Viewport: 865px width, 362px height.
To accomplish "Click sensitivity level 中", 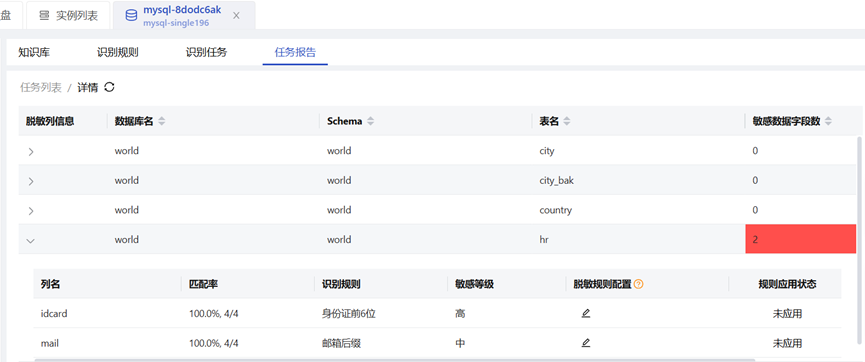I will 460,343.
